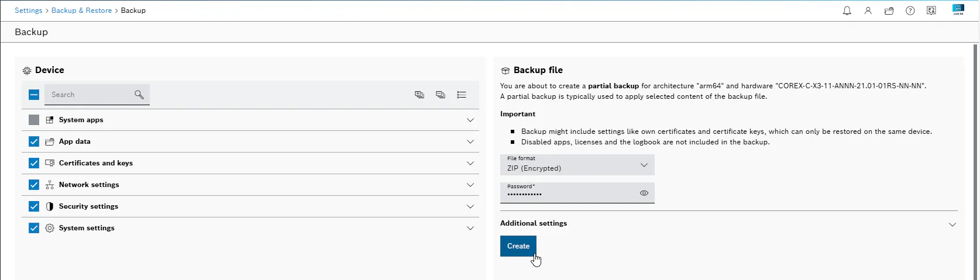Toggle the System apps checkbox

[x=34, y=120]
